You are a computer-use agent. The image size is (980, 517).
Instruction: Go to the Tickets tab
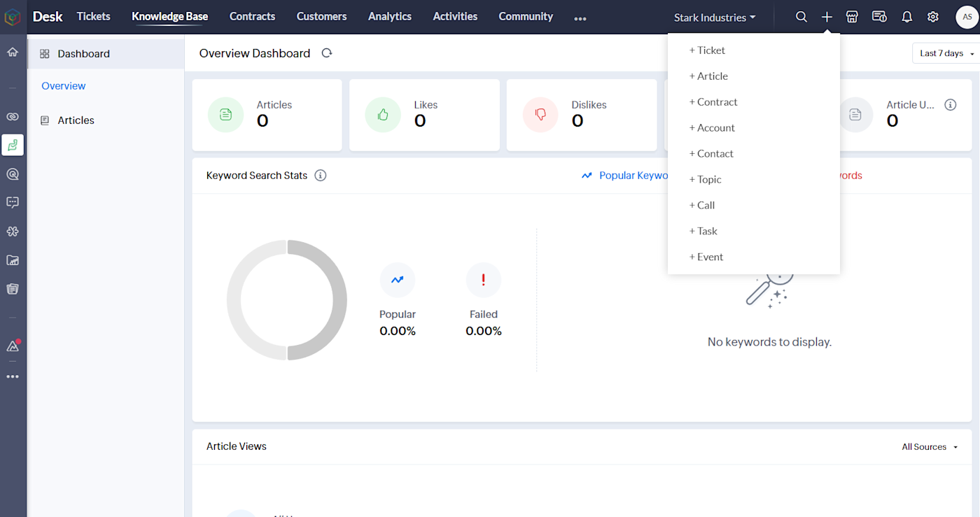94,16
